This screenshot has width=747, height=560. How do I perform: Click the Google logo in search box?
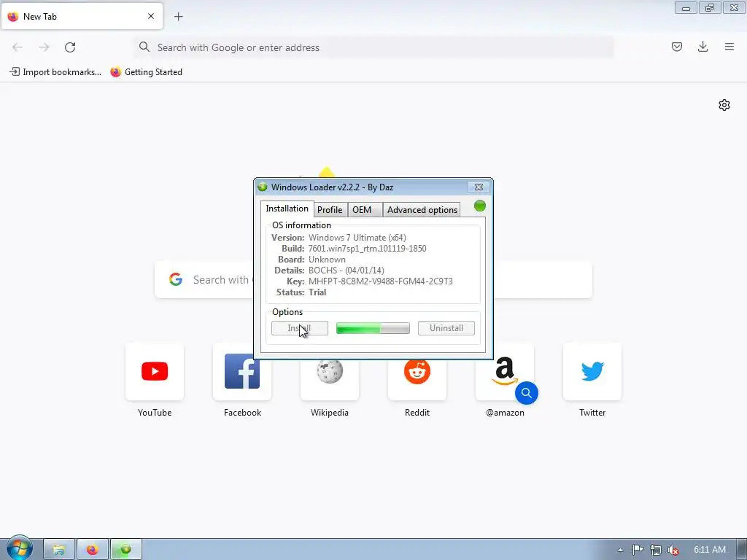[176, 279]
